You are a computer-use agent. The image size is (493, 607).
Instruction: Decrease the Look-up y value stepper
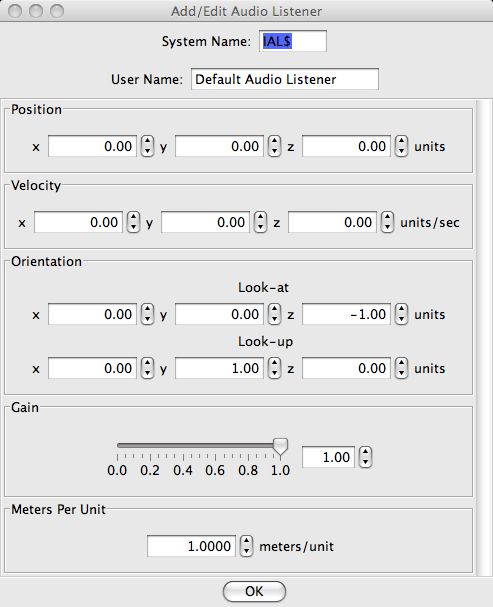point(274,373)
